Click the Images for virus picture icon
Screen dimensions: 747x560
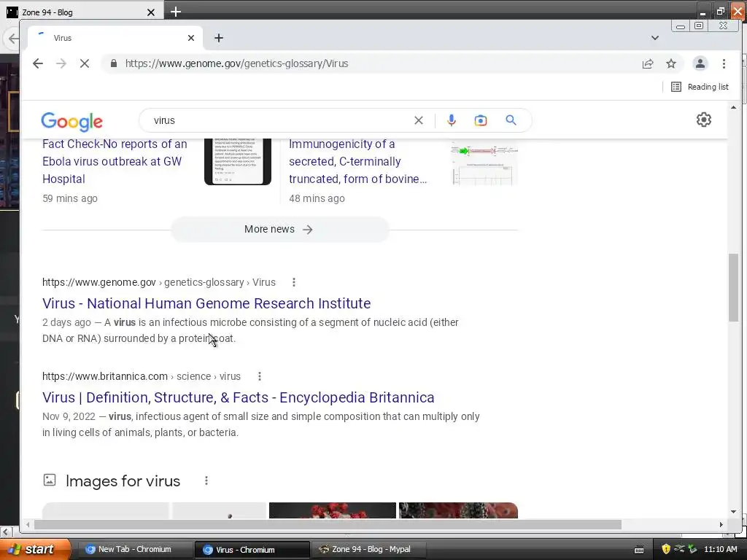point(50,480)
